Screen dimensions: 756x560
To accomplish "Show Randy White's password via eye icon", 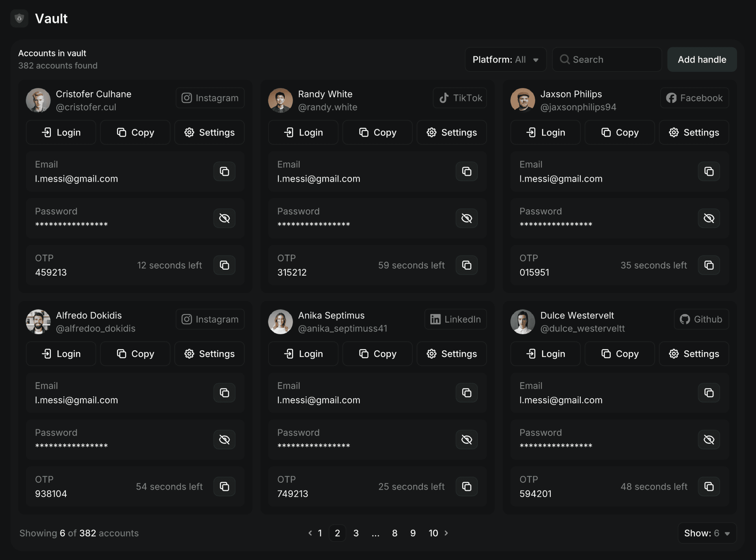I will coord(466,218).
